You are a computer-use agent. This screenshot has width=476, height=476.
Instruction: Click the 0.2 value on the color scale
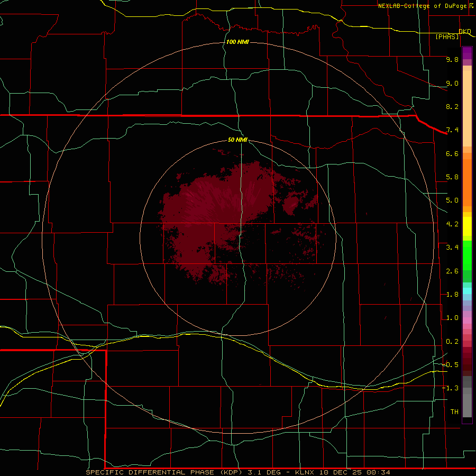pyautogui.click(x=452, y=342)
